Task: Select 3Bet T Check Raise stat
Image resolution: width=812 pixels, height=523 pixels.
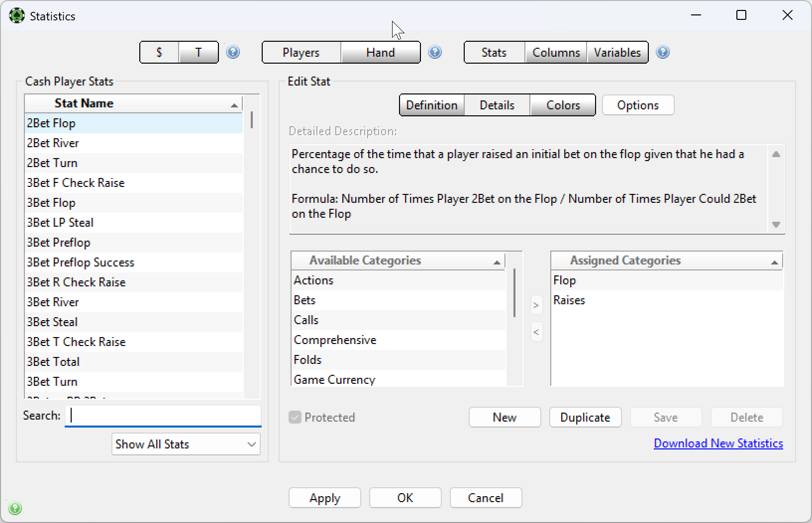Action: pyautogui.click(x=133, y=342)
